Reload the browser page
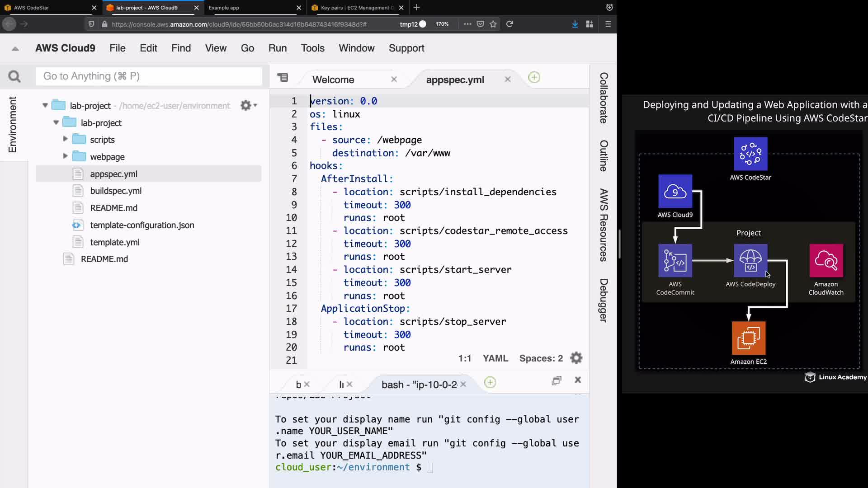868x488 pixels. pos(509,24)
